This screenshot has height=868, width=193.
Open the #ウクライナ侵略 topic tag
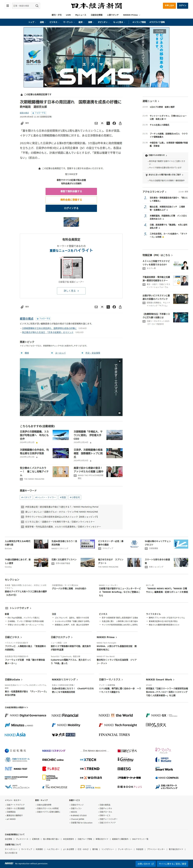[157, 22]
